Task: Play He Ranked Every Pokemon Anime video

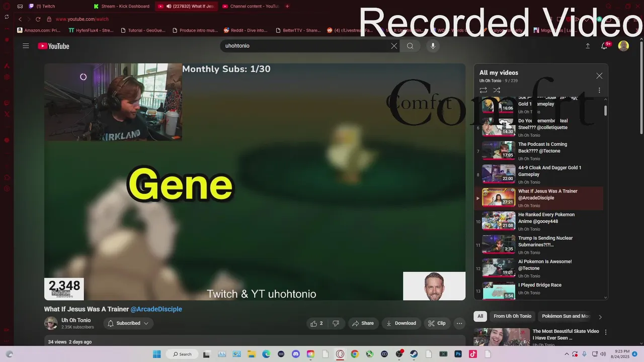Action: [x=539, y=222]
